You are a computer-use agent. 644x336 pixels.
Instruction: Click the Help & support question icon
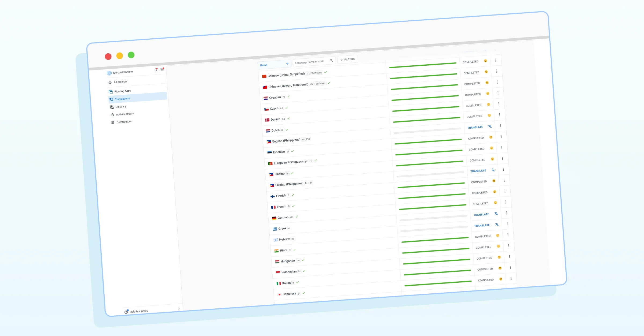point(126,312)
